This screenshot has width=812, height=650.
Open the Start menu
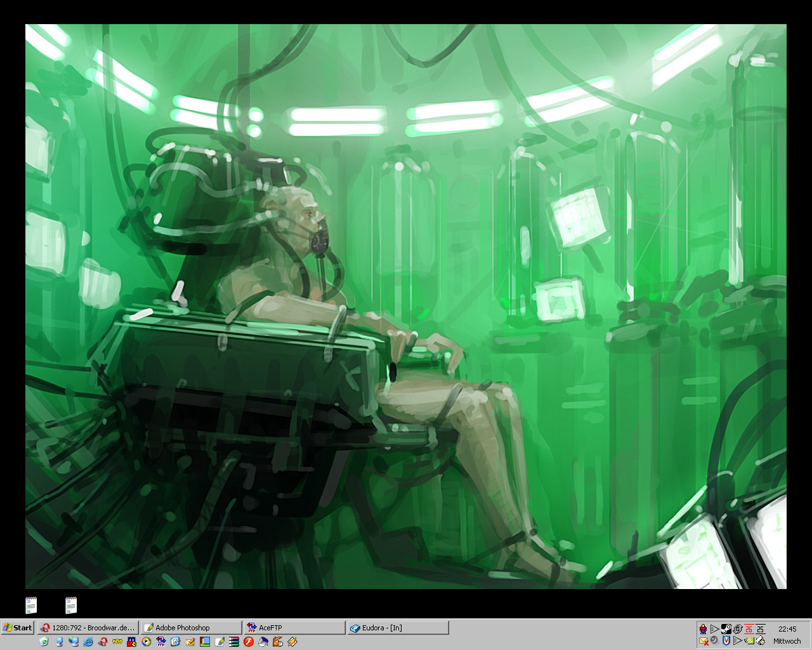pos(16,627)
